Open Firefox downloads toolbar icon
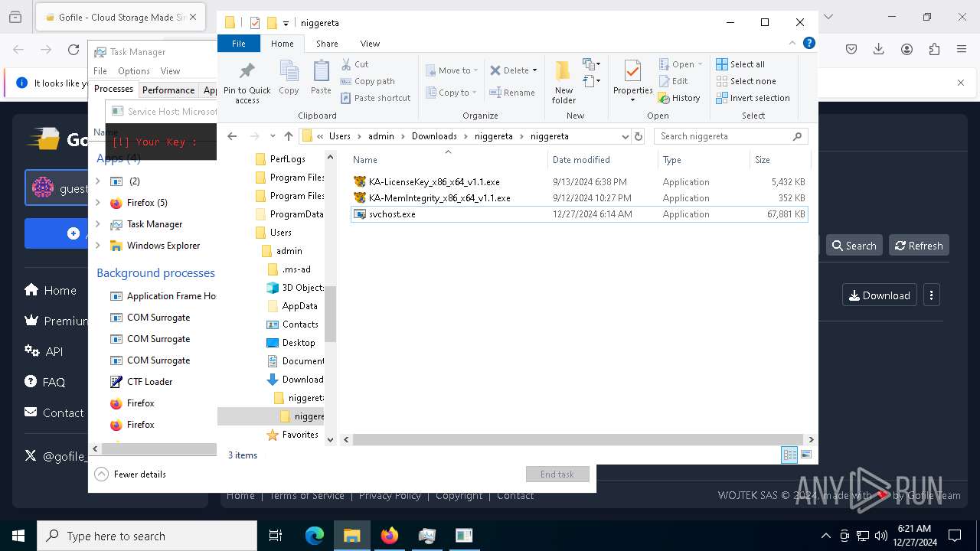Viewport: 980px width, 551px height. pyautogui.click(x=879, y=49)
